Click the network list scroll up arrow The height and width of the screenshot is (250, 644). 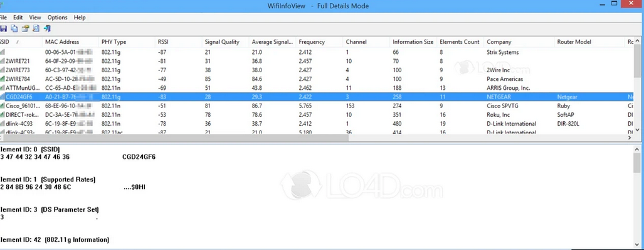637,41
